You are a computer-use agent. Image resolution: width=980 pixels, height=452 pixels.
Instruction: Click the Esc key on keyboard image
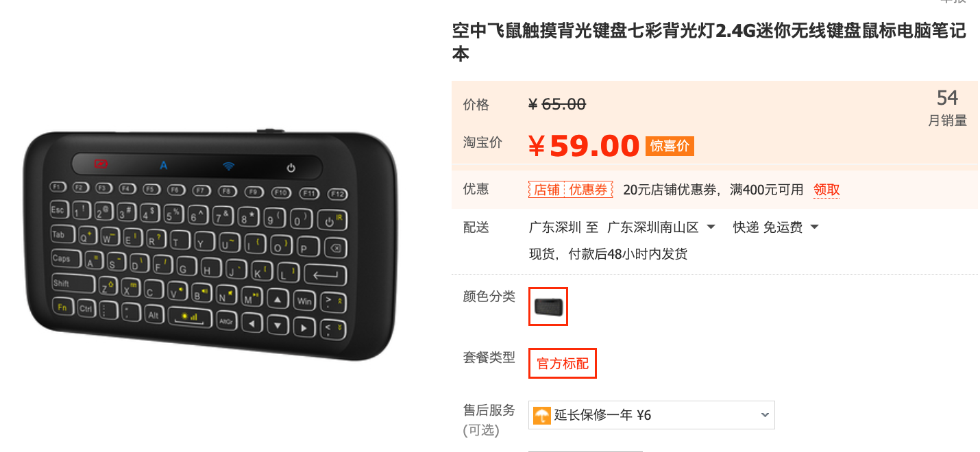pyautogui.click(x=58, y=210)
